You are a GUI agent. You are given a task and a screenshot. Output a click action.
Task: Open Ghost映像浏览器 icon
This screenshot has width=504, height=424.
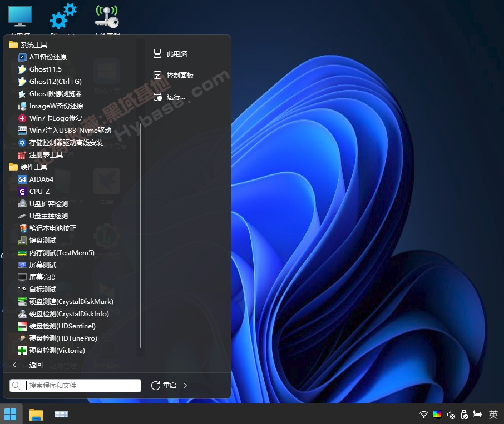[22, 94]
